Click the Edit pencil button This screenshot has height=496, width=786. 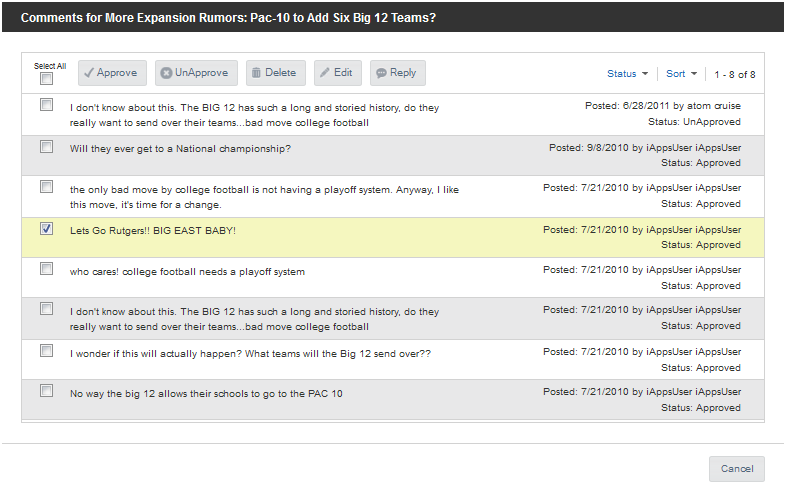pos(337,73)
